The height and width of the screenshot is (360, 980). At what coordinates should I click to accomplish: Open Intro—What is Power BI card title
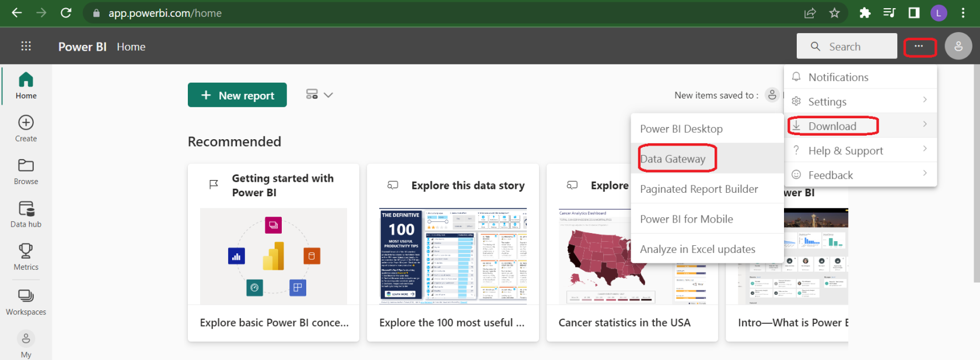click(793, 323)
